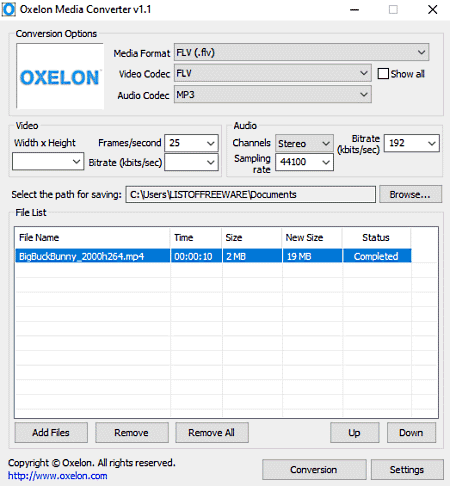Click the OXELON logo image

[60, 76]
